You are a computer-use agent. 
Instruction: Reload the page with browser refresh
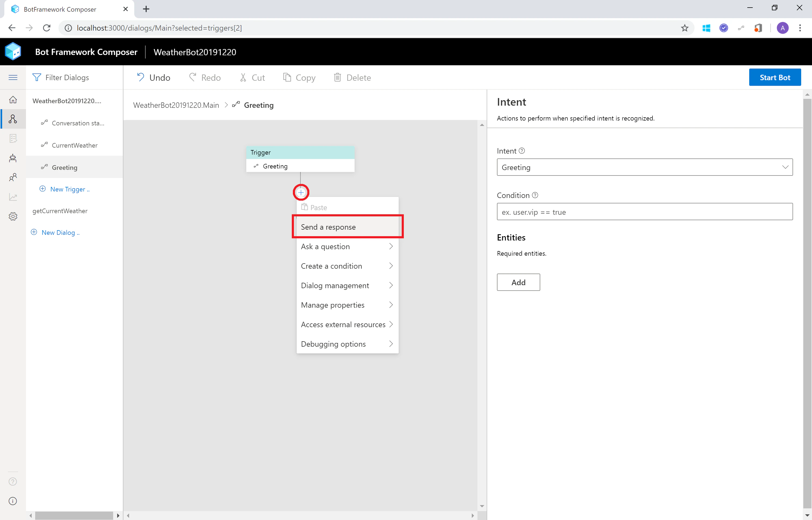(47, 28)
